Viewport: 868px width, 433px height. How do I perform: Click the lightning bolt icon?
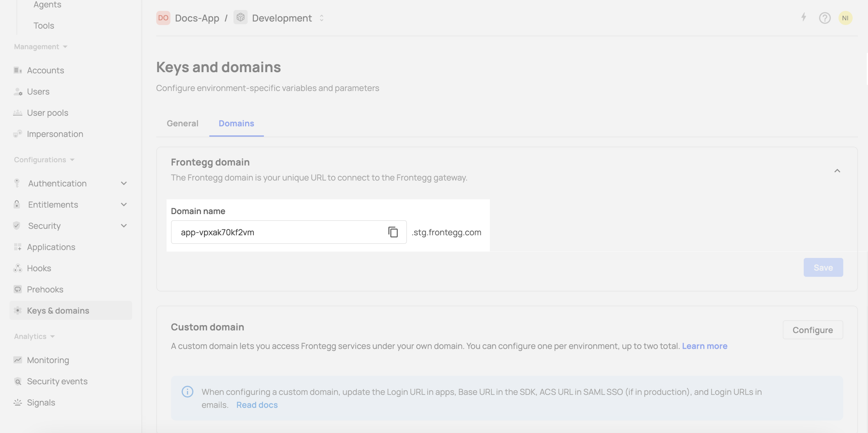[804, 17]
